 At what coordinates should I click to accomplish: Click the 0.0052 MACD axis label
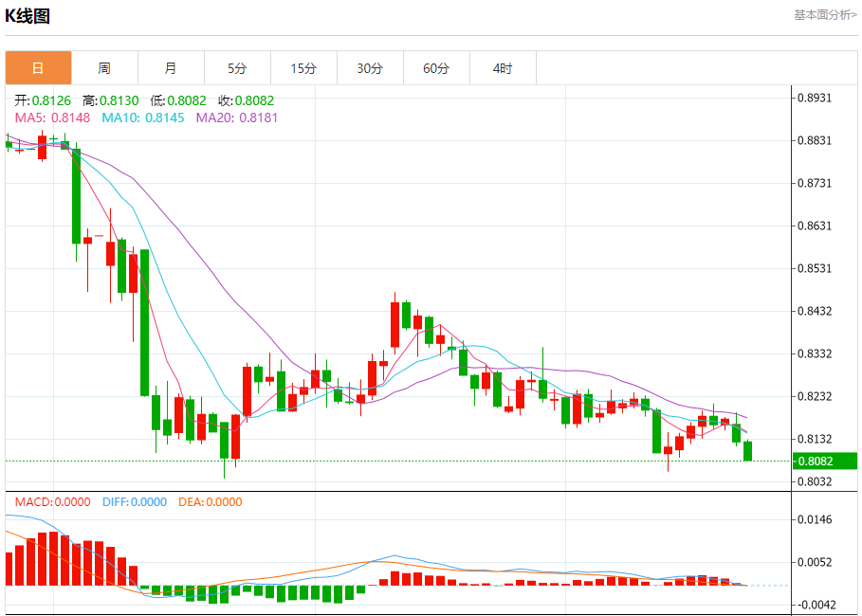[815, 562]
